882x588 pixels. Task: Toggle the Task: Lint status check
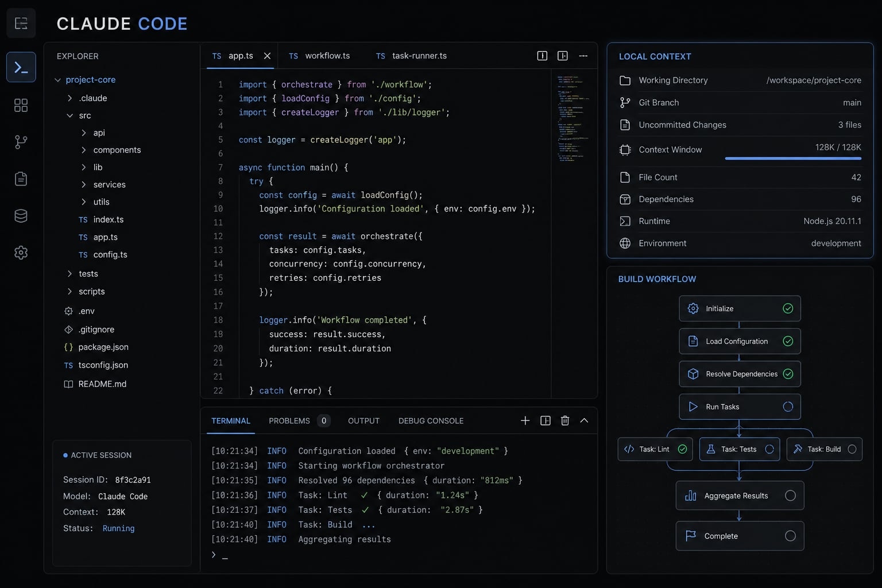click(x=682, y=449)
